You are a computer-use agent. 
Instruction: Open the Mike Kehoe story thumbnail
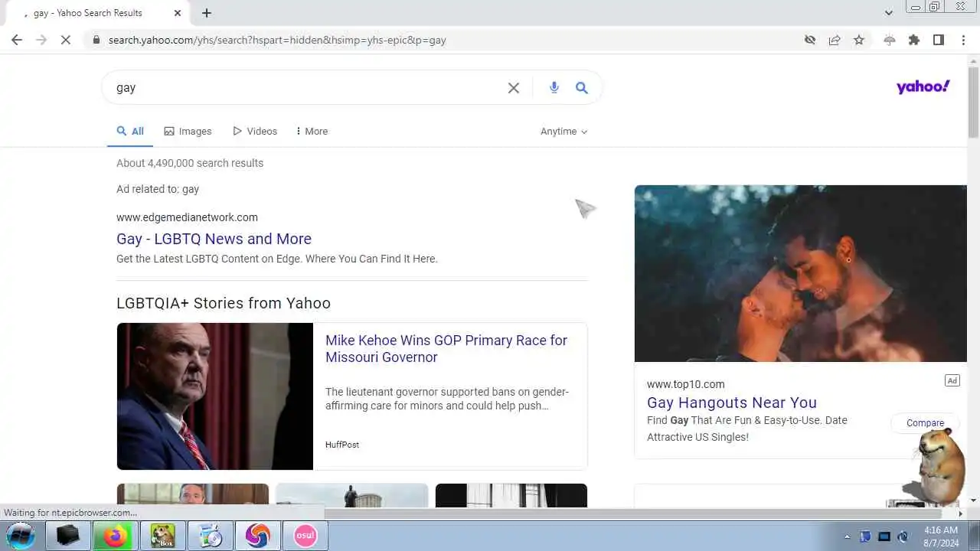click(215, 396)
